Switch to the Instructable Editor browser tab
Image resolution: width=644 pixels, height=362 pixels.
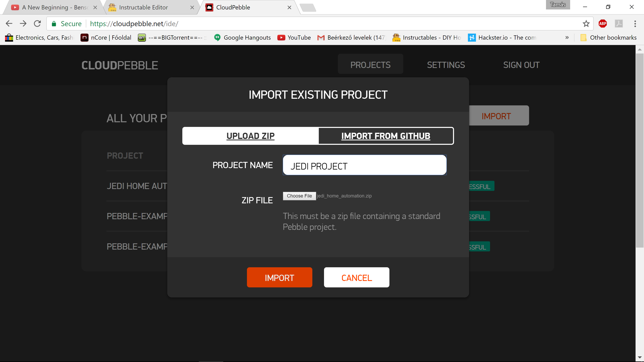(143, 7)
